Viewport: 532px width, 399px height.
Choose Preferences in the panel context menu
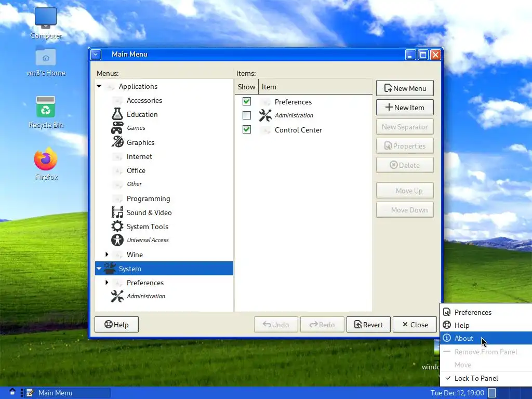coord(486,312)
